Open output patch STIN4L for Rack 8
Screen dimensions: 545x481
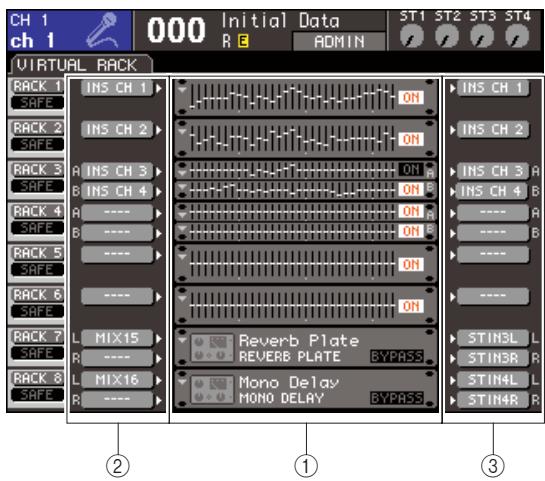[x=493, y=380]
